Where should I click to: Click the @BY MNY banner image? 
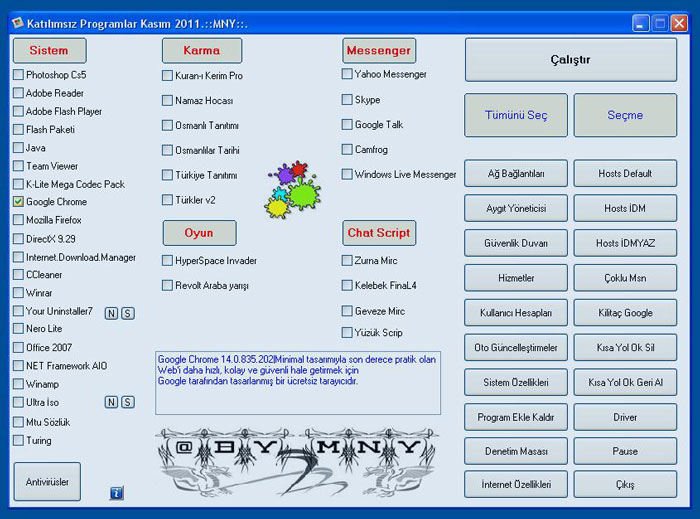coord(296,462)
